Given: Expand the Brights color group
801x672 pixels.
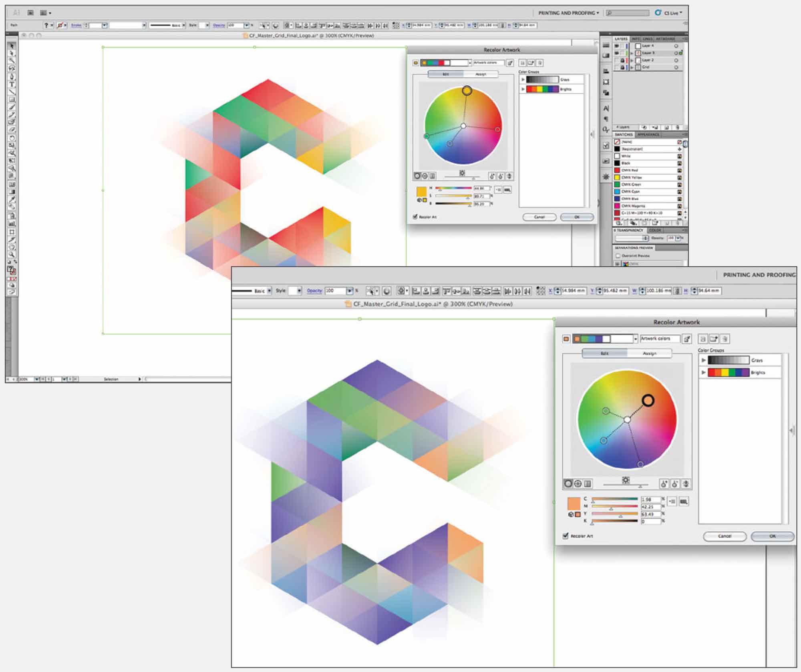Looking at the screenshot, I should (x=703, y=373).
